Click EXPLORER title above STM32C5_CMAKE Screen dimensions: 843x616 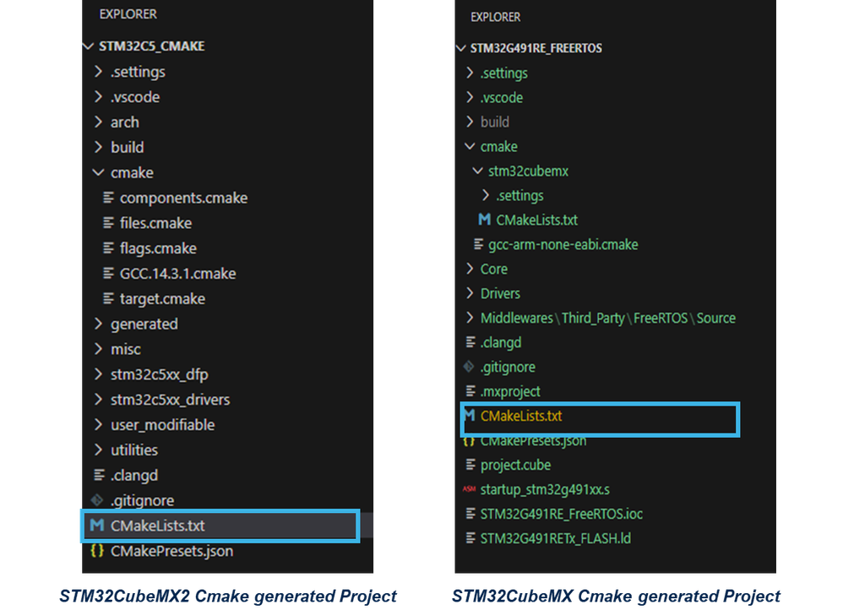pyautogui.click(x=128, y=14)
